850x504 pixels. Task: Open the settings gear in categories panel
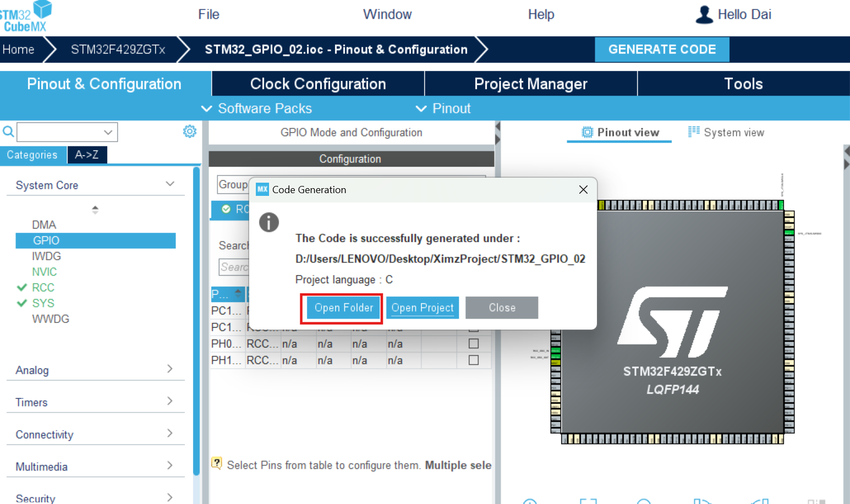coord(190,132)
